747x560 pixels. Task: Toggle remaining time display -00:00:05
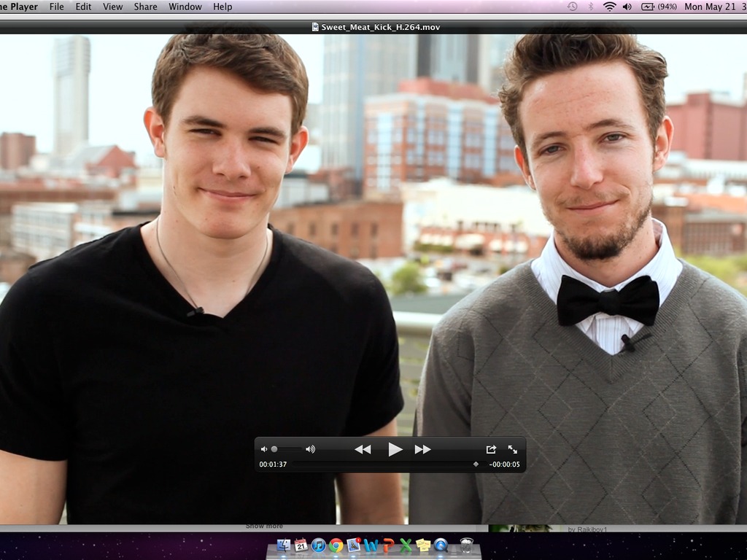point(505,464)
